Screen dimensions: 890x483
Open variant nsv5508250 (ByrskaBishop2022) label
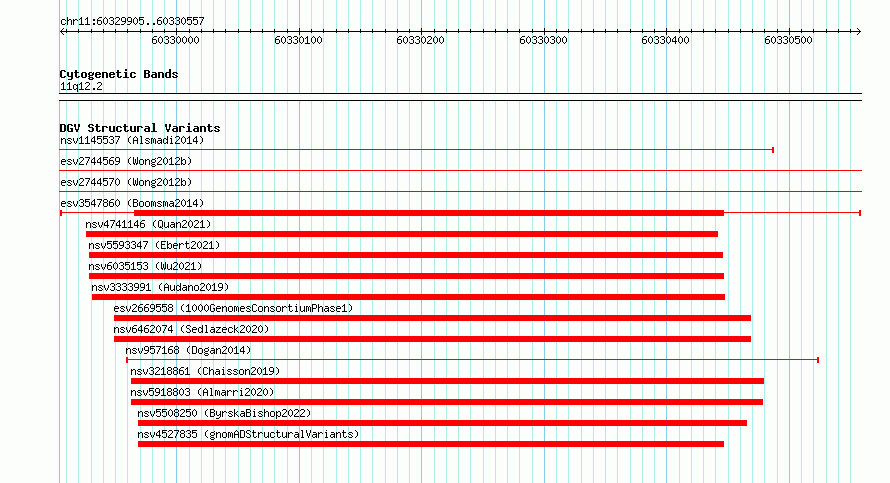tap(224, 413)
